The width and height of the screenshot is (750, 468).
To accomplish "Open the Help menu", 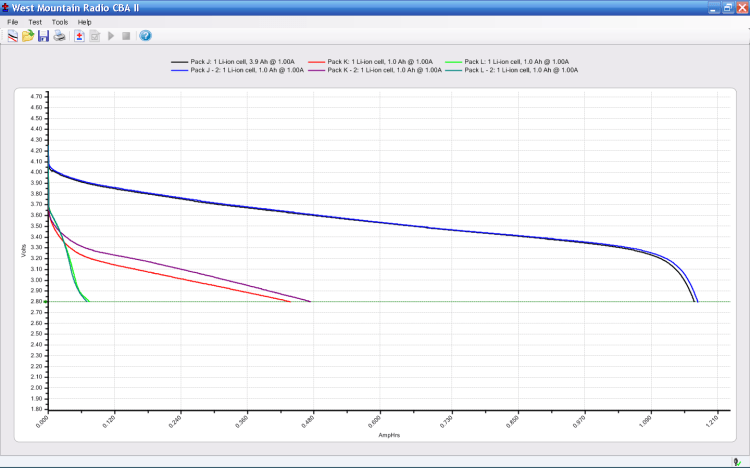I will click(84, 21).
